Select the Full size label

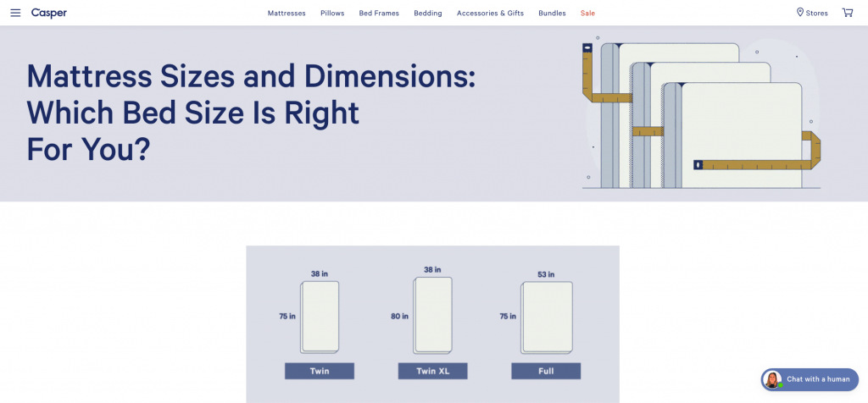[x=546, y=371]
